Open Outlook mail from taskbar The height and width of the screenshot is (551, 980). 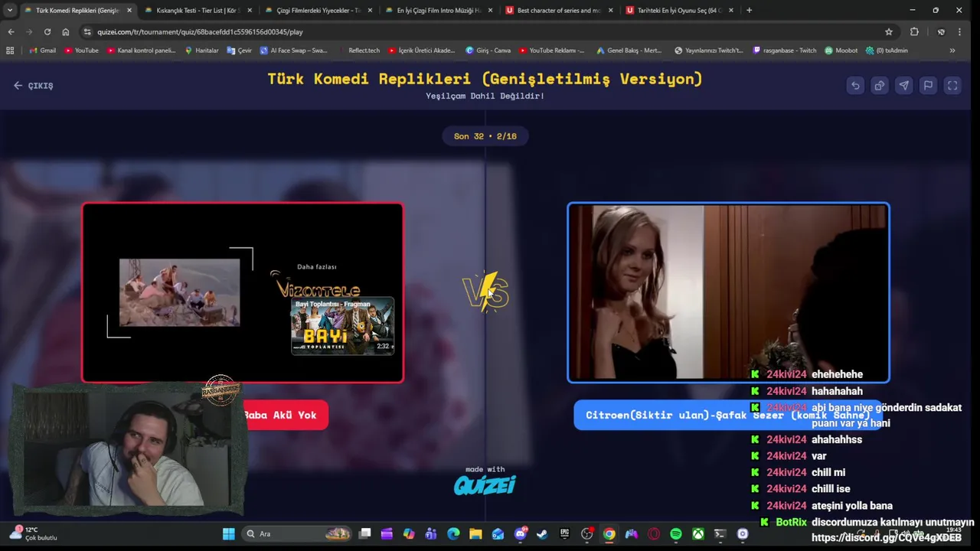(498, 534)
